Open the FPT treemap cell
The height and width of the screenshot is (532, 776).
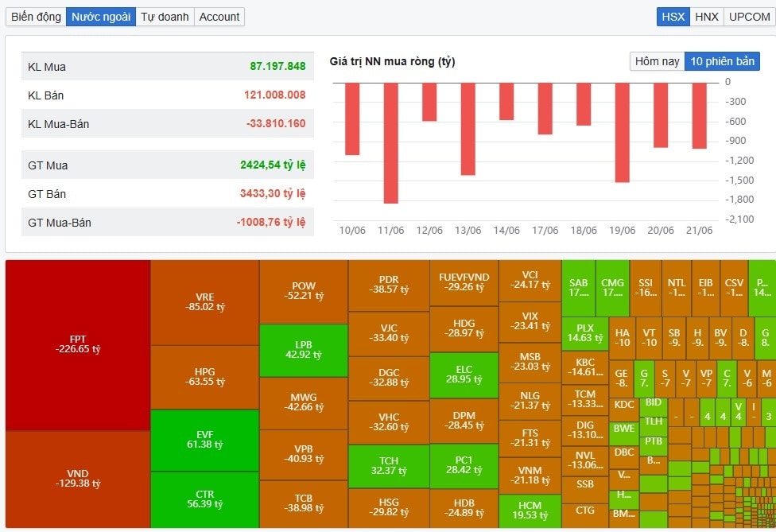click(x=78, y=345)
